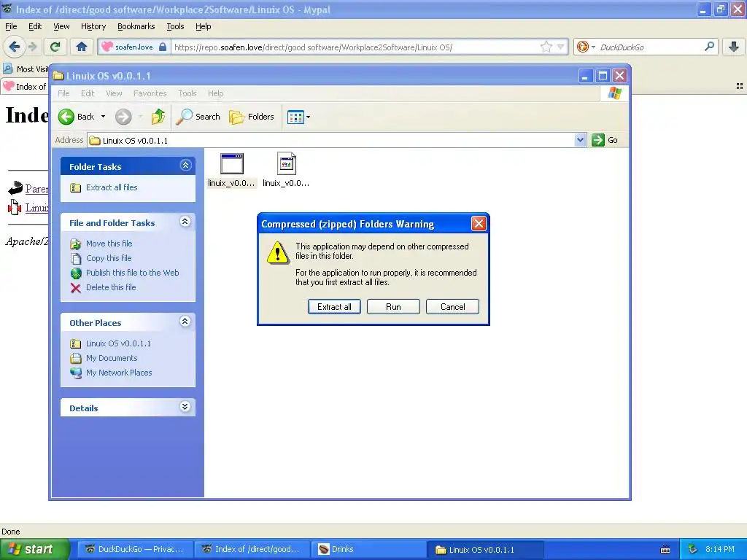Viewport: 747px width, 560px height.
Task: Open the Views dropdown button
Action: coord(298,117)
